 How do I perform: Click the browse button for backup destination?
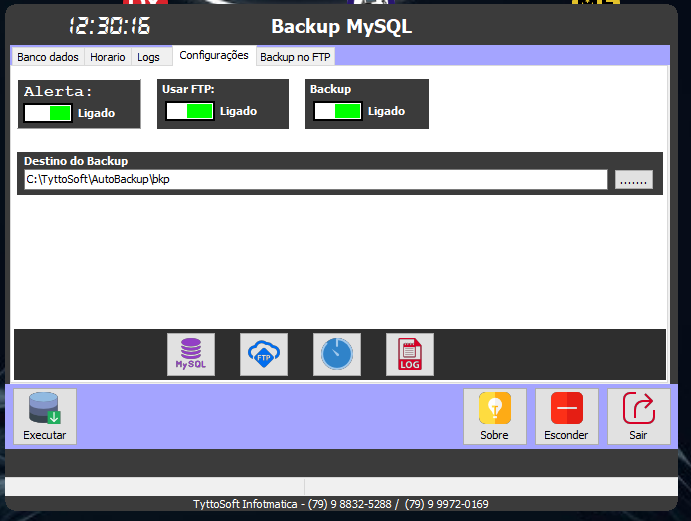633,180
